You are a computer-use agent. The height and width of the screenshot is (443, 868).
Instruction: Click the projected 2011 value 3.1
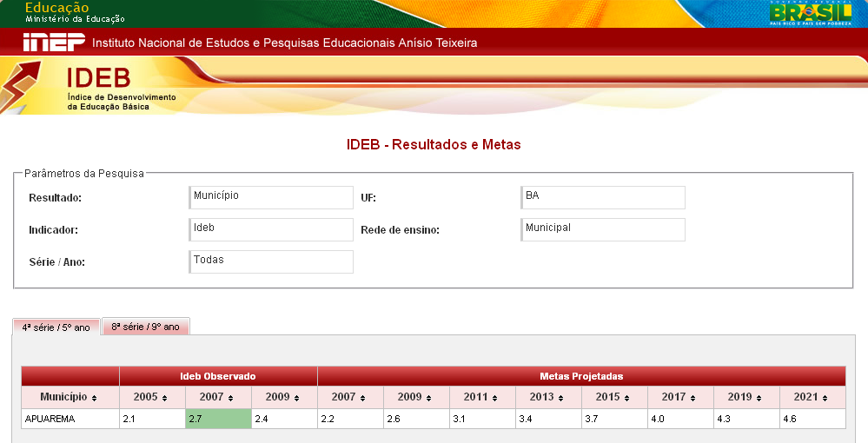click(482, 419)
